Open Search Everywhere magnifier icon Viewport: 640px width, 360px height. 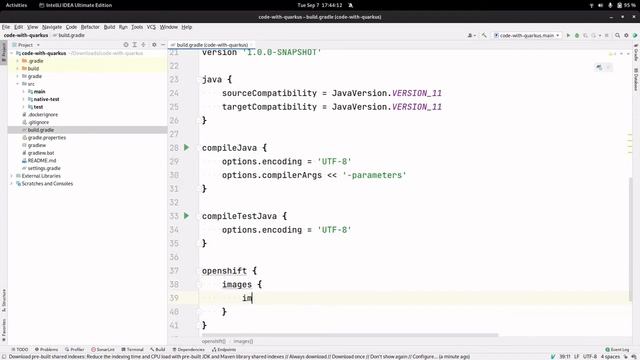(x=618, y=36)
